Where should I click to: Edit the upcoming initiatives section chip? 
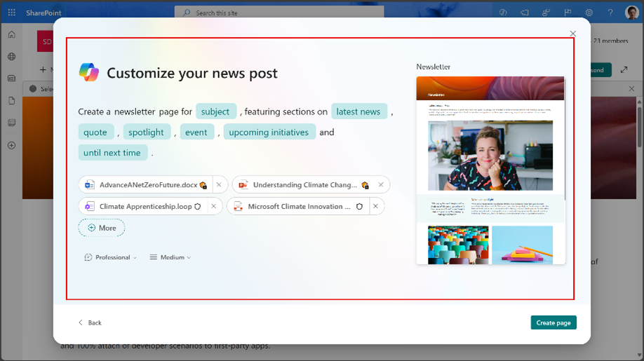[269, 132]
